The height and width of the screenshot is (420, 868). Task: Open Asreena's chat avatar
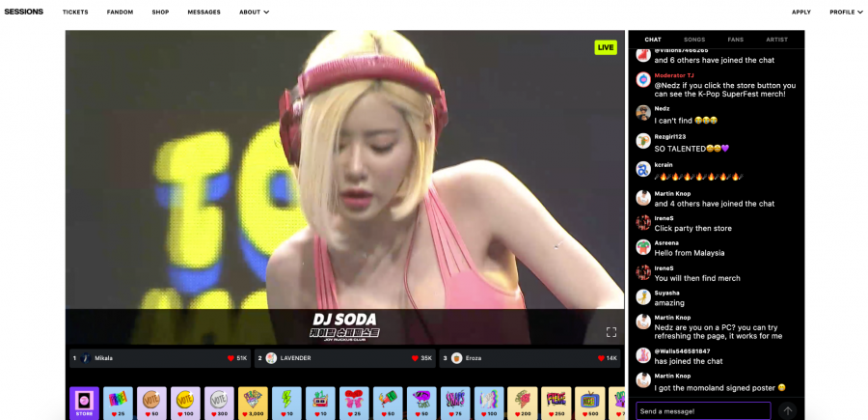pyautogui.click(x=643, y=247)
